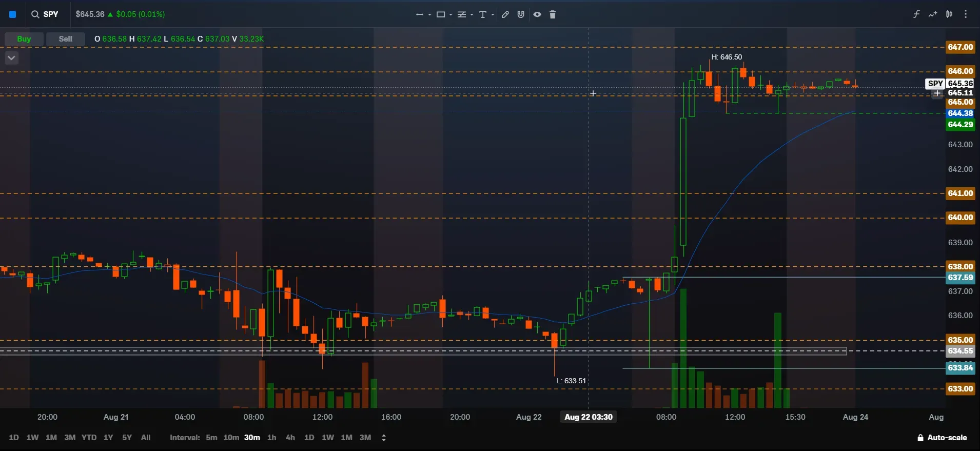980x451 pixels.
Task: Click the Aug 22 03:30 time label
Action: (x=589, y=417)
